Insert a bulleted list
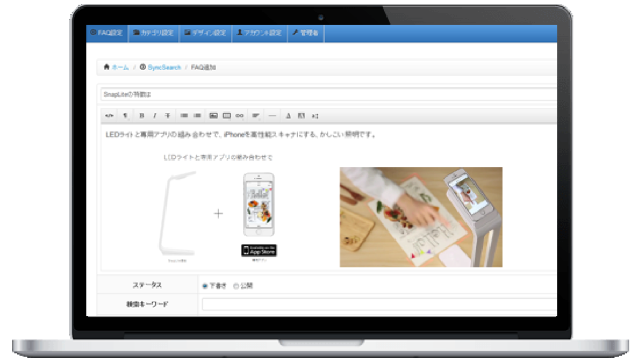640x360 pixels. pyautogui.click(x=184, y=116)
